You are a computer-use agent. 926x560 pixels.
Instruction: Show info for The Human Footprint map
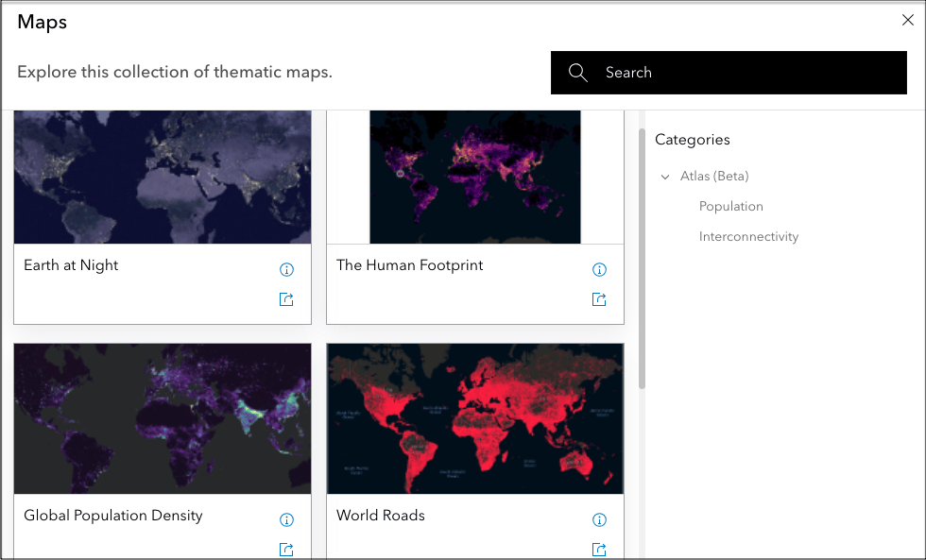599,270
